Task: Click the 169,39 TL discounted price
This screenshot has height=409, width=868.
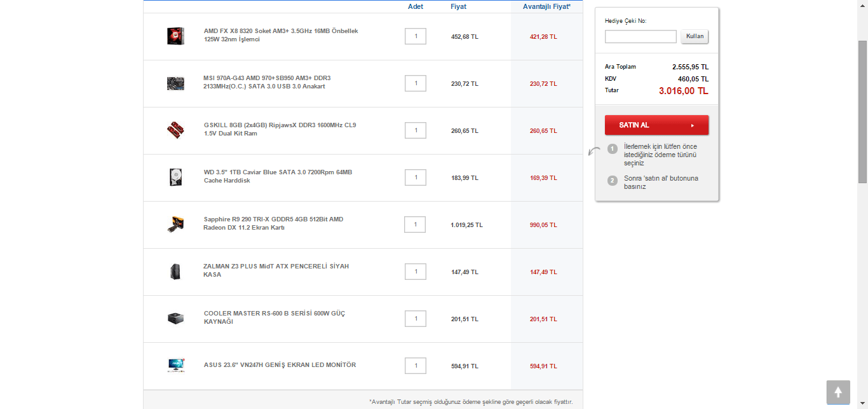Action: [x=543, y=178]
